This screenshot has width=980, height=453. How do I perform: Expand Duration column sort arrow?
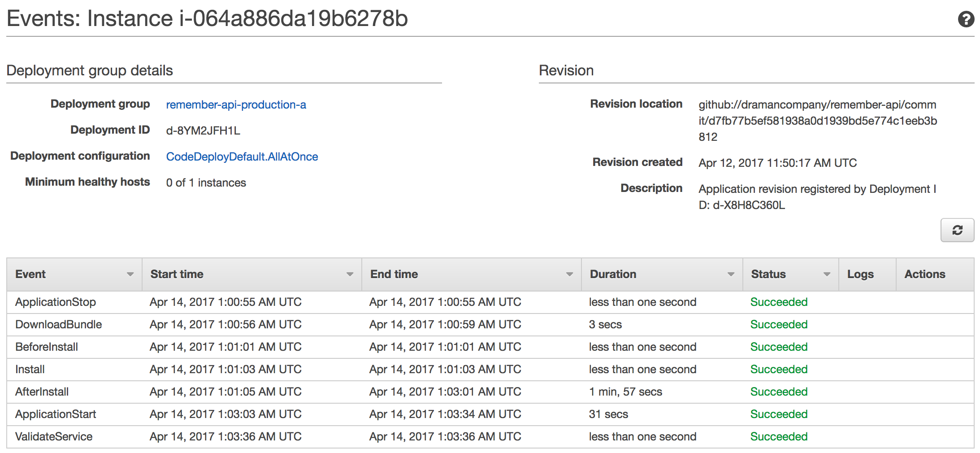tap(731, 274)
